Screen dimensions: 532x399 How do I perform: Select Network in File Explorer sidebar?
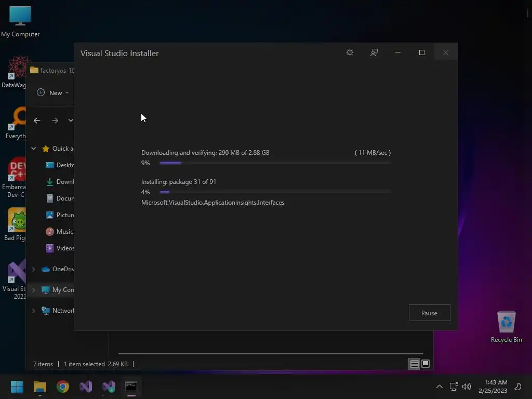click(x=57, y=311)
